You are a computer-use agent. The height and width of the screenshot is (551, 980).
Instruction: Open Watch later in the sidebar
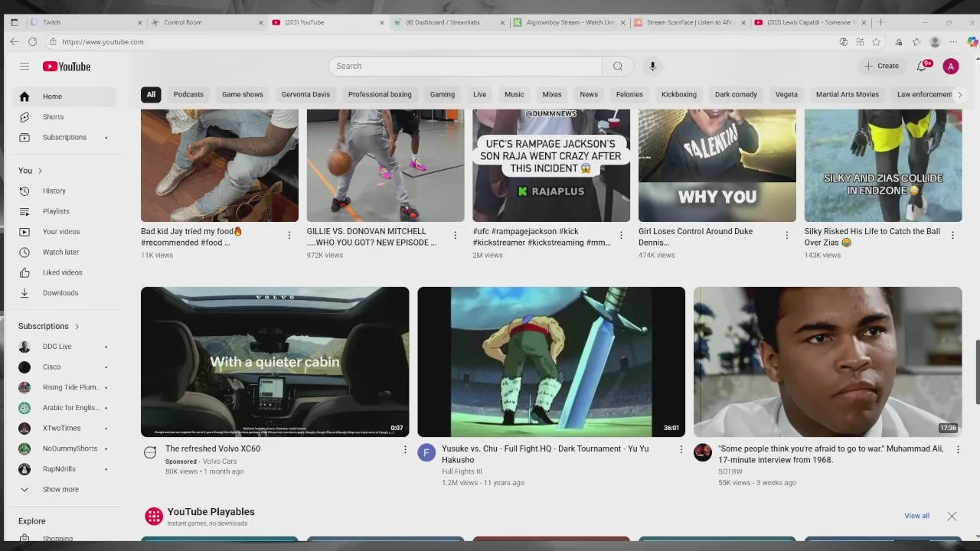[x=65, y=253]
